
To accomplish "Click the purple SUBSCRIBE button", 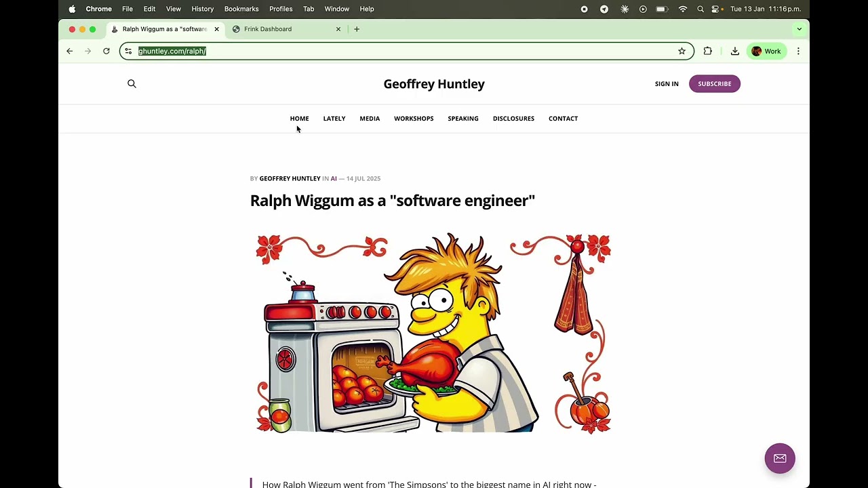I will pos(715,84).
